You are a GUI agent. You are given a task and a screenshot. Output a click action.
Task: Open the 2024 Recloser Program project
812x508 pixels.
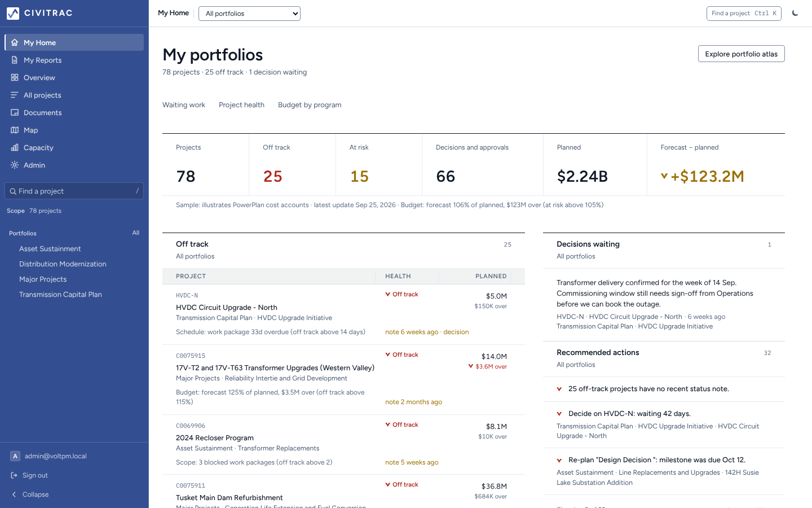point(215,438)
